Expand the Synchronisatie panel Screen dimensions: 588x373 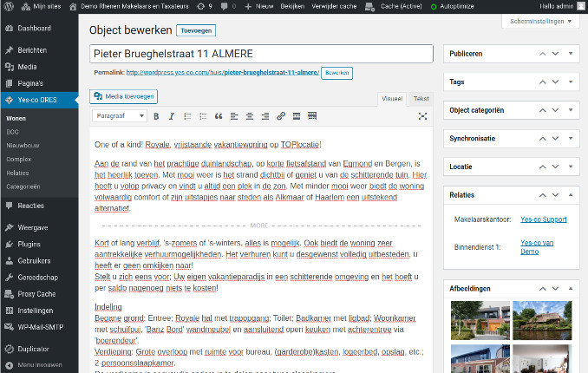click(x=571, y=139)
